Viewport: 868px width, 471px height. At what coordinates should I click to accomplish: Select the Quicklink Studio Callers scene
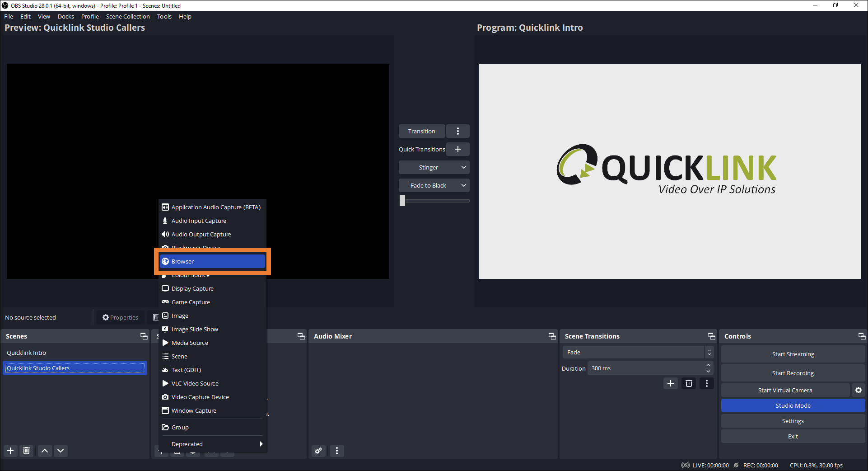[75, 368]
